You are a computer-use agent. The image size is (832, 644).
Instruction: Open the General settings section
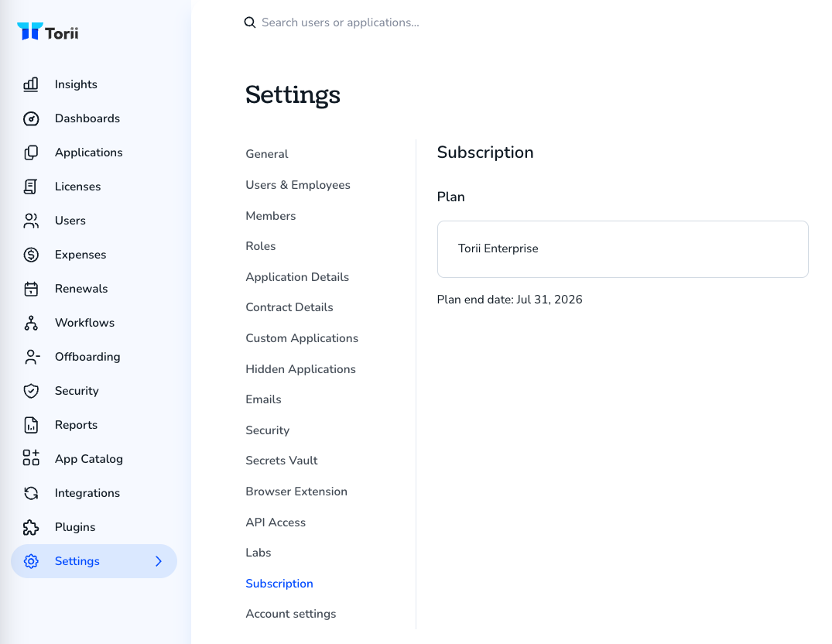(x=267, y=154)
